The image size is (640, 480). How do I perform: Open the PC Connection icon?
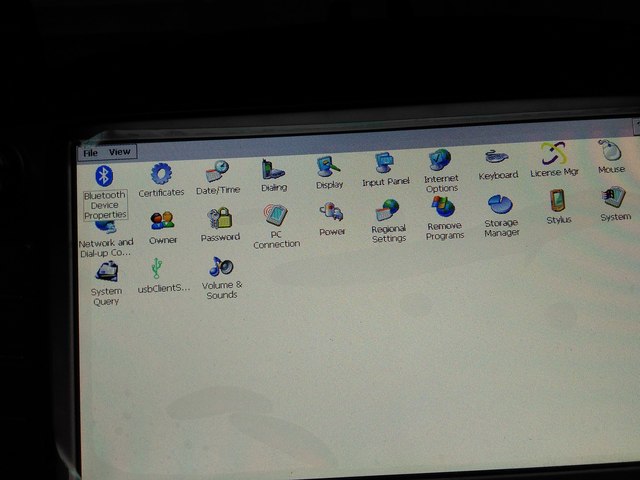(276, 215)
